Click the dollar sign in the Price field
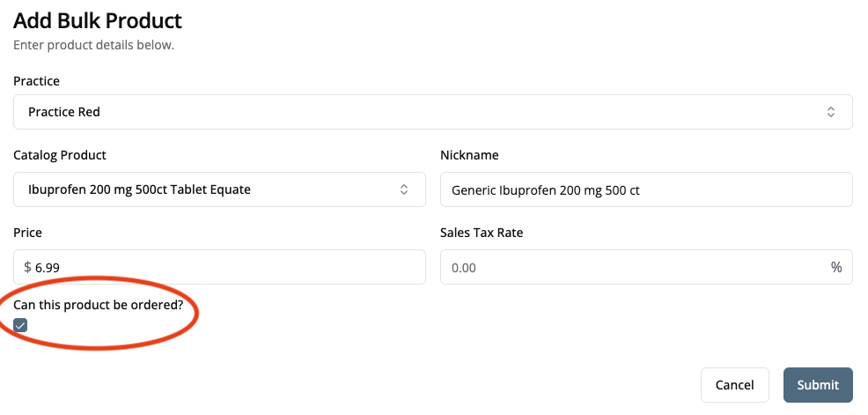Image resolution: width=868 pixels, height=415 pixels. tap(28, 267)
